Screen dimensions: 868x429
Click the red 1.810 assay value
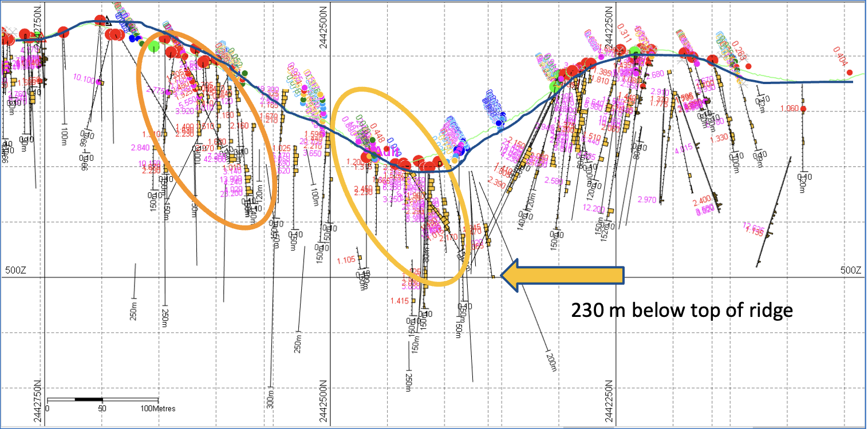click(599, 80)
